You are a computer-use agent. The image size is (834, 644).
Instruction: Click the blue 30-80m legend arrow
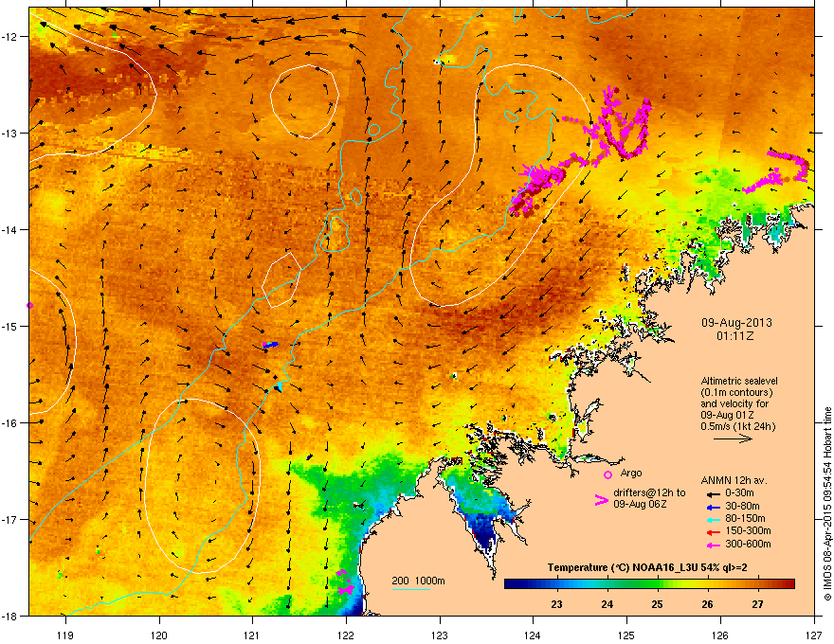click(x=713, y=508)
